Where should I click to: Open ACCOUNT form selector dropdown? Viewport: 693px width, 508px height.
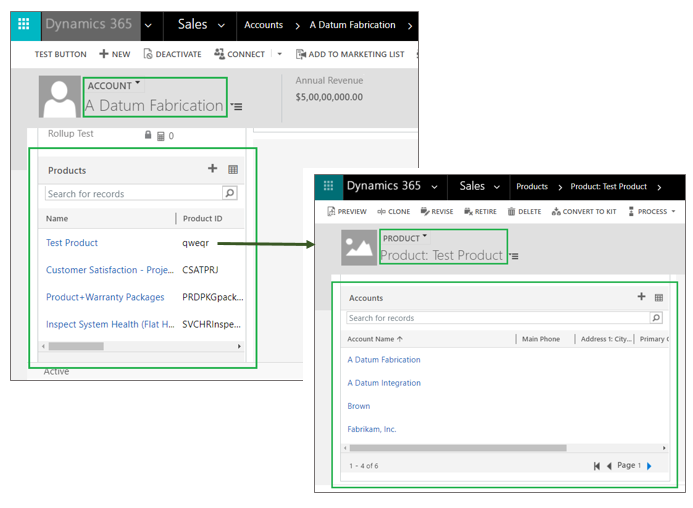[x=114, y=85]
